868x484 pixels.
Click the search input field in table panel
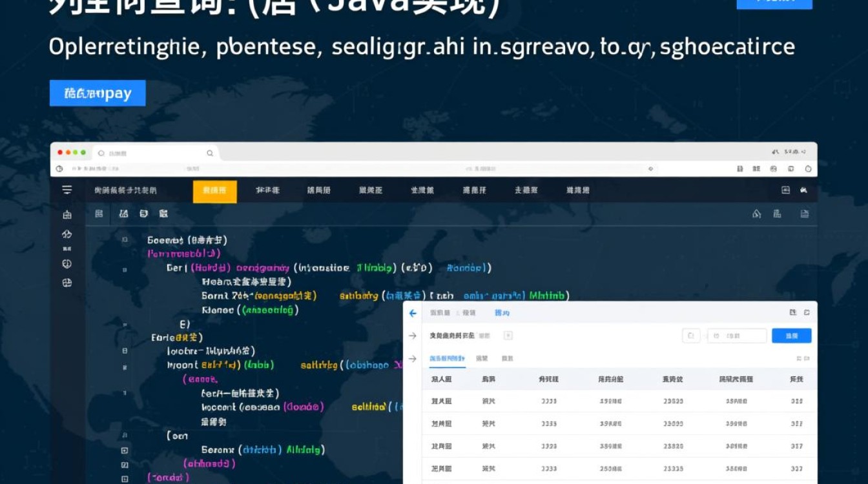click(x=737, y=336)
